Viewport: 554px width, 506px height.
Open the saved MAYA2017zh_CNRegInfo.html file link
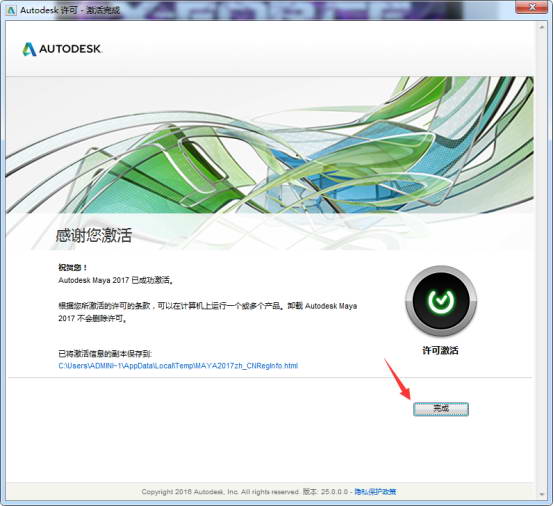click(178, 365)
